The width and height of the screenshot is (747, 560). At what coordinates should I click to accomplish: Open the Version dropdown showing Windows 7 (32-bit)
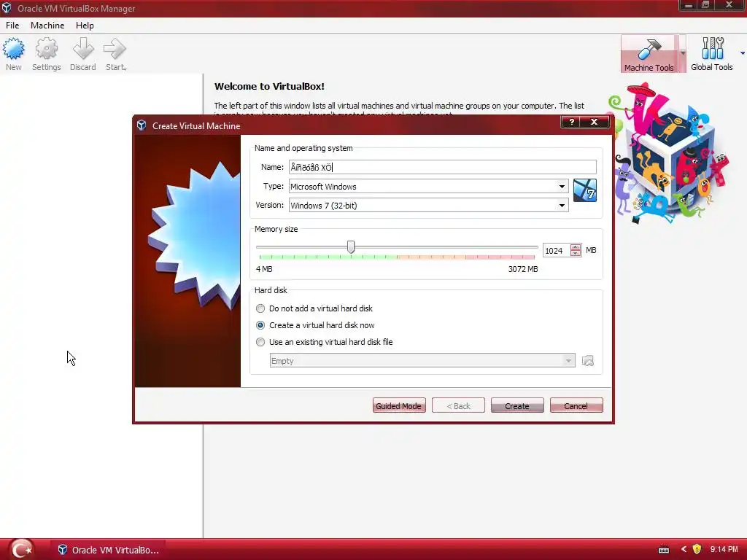coord(428,205)
